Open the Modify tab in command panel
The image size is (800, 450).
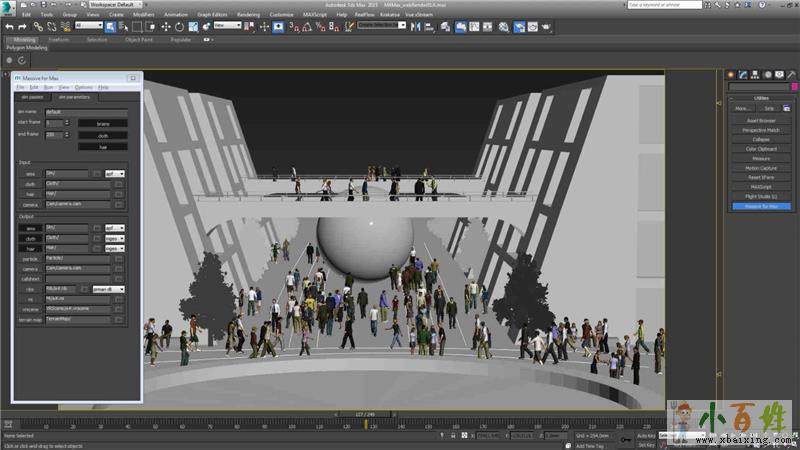click(742, 75)
